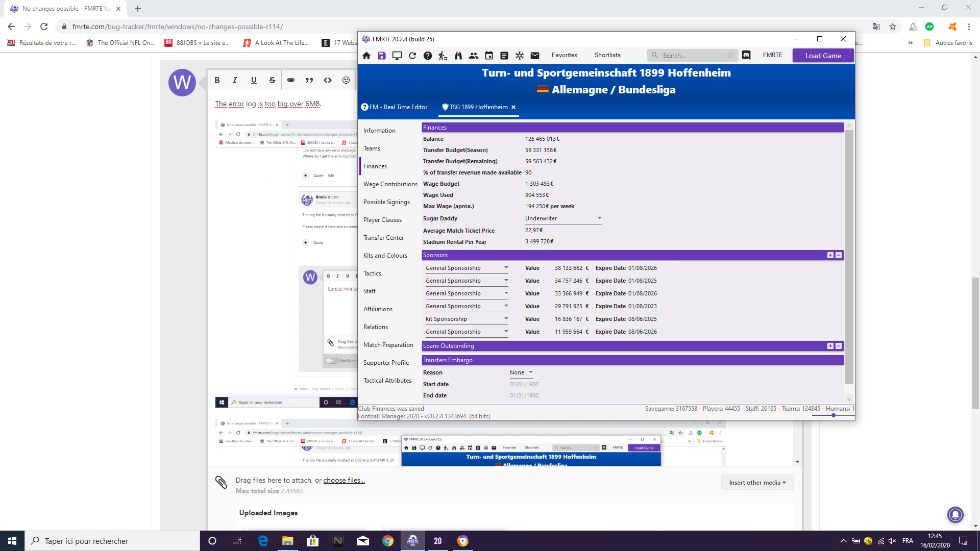
Task: Add a new sponsor with plus icon
Action: pos(830,255)
